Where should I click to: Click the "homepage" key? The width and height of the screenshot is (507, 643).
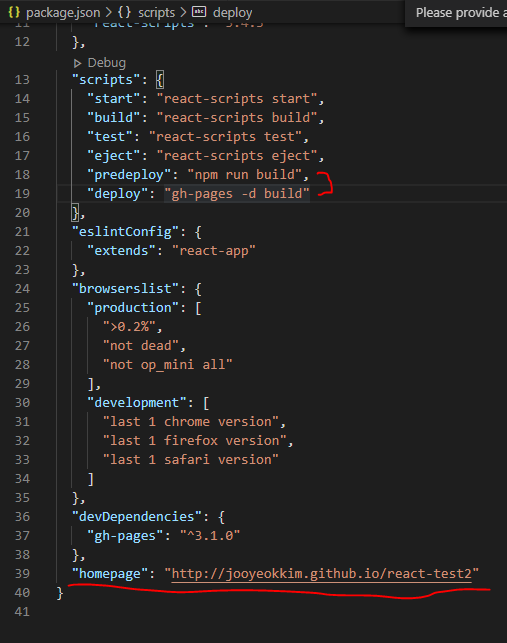coord(110,573)
